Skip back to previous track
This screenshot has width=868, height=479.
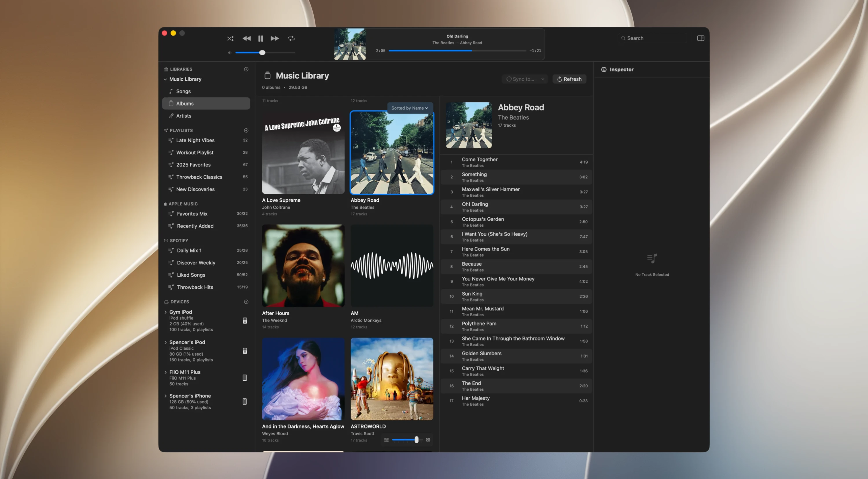click(x=246, y=38)
